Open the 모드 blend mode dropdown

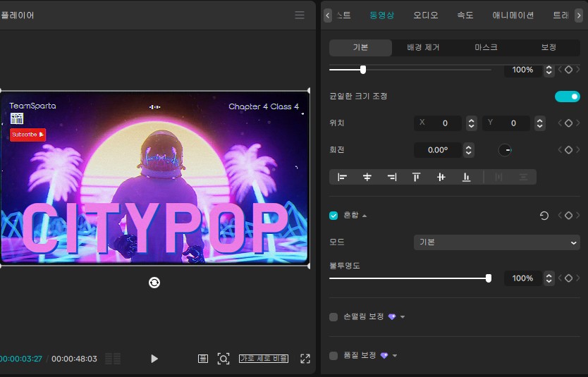click(x=497, y=242)
